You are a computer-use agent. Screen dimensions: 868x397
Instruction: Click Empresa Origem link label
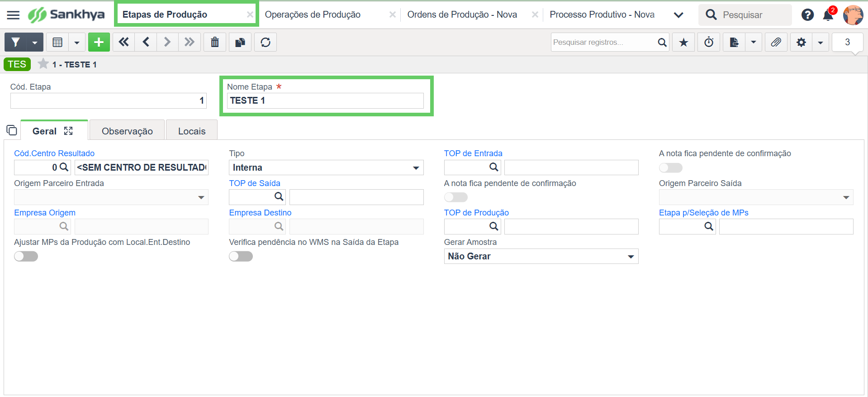45,213
